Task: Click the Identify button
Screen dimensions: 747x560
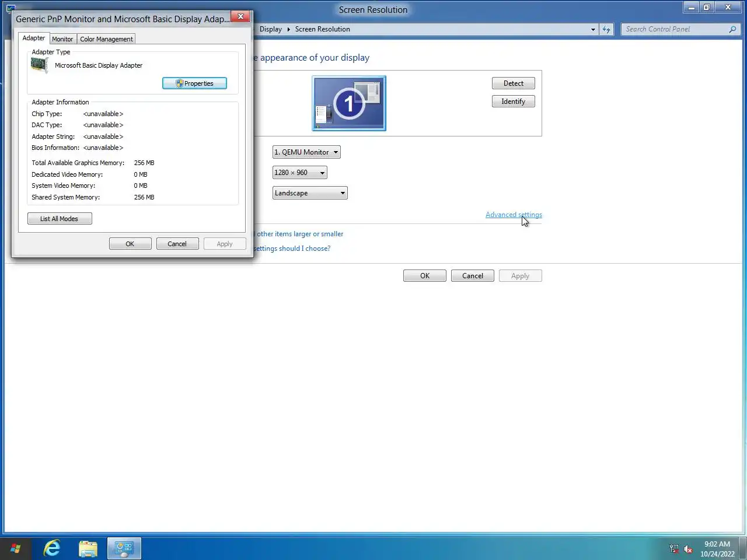Action: [x=514, y=101]
